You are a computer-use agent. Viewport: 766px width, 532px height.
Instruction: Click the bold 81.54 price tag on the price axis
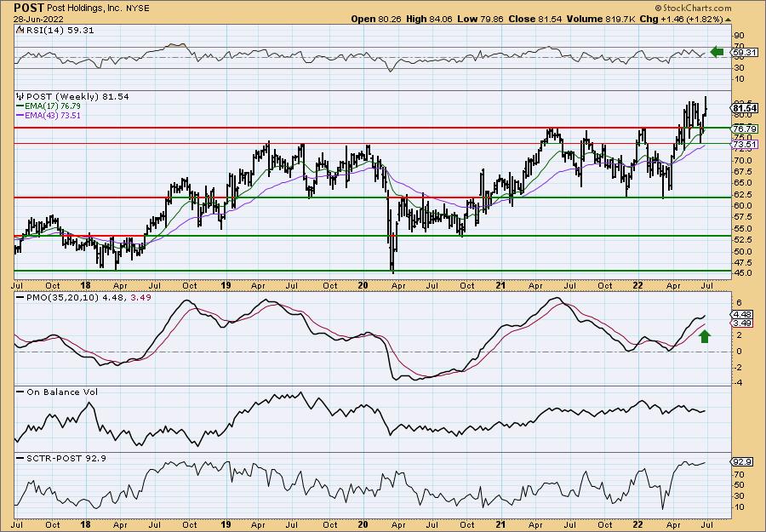[746, 108]
